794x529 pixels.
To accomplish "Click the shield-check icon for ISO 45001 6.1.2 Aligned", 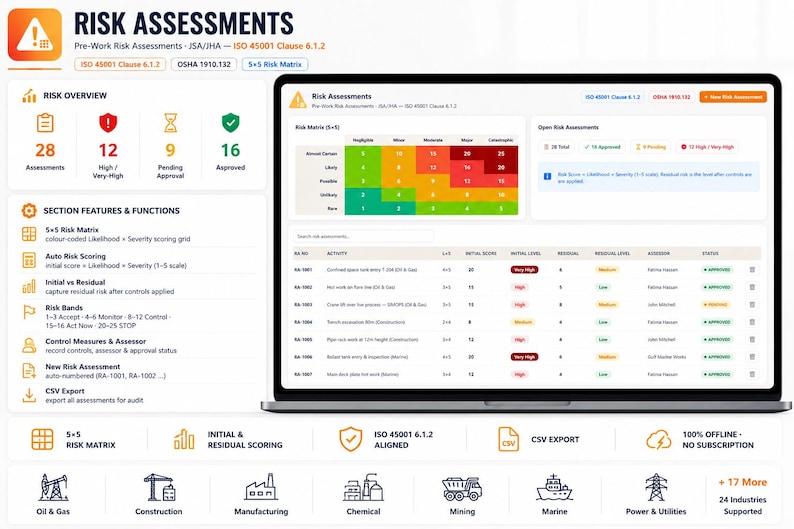I will coord(350,439).
